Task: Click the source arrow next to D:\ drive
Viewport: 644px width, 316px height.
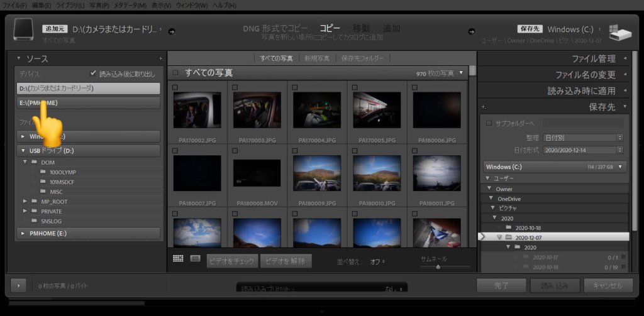Action: click(172, 31)
